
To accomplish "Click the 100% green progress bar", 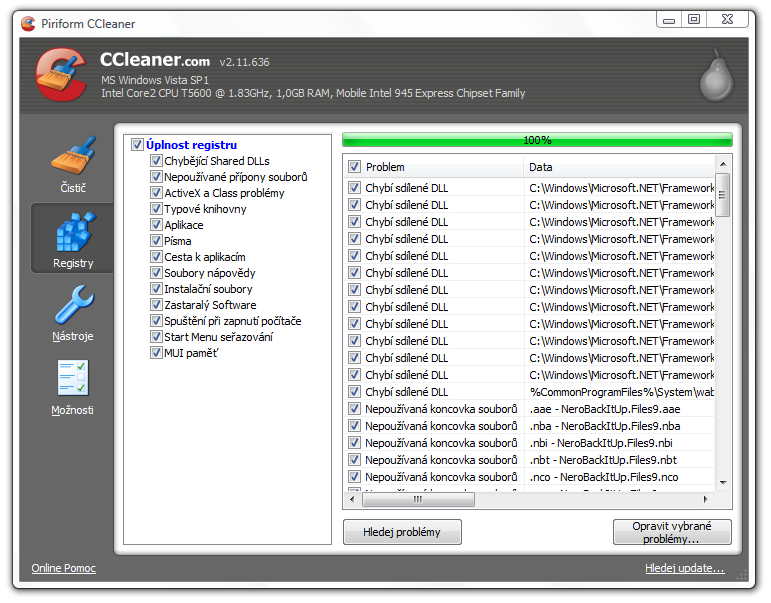I will pos(537,140).
